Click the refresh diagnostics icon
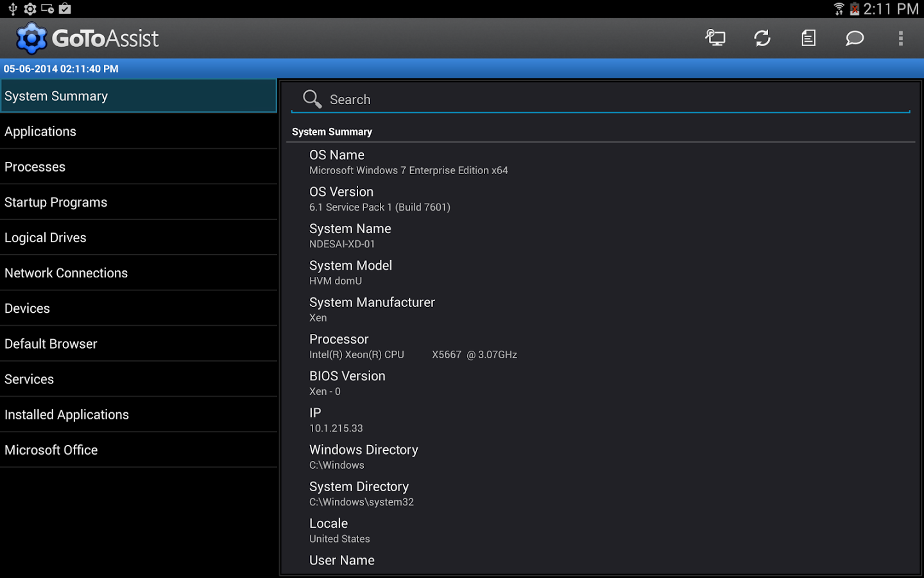The image size is (924, 578). click(762, 38)
